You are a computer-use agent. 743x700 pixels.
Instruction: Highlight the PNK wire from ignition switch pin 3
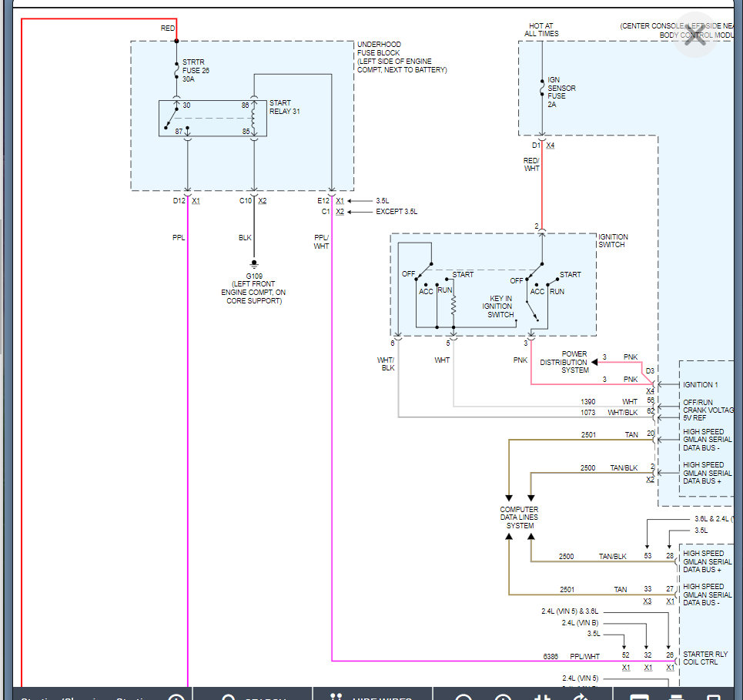point(531,366)
